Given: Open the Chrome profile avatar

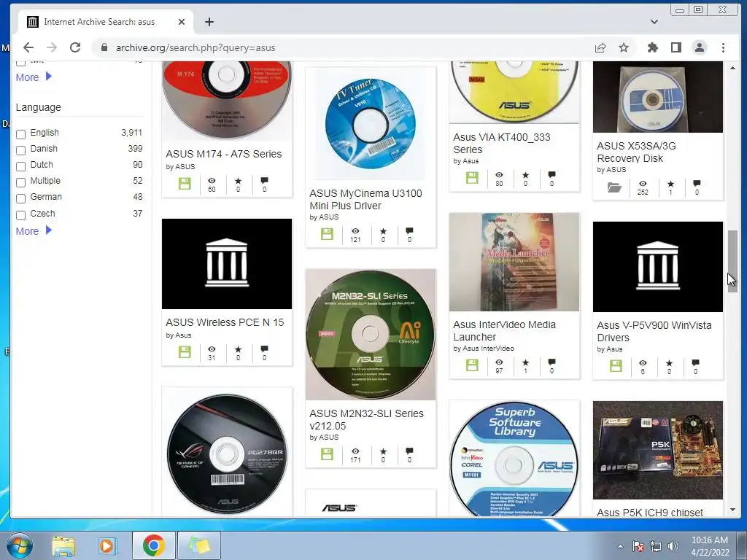Looking at the screenshot, I should pyautogui.click(x=700, y=47).
